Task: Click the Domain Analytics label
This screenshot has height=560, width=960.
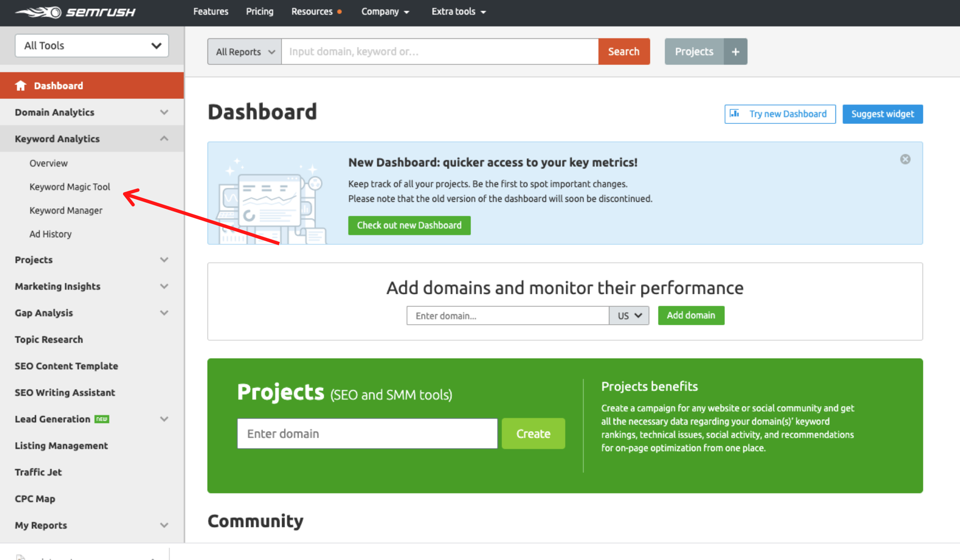Action: coord(54,112)
